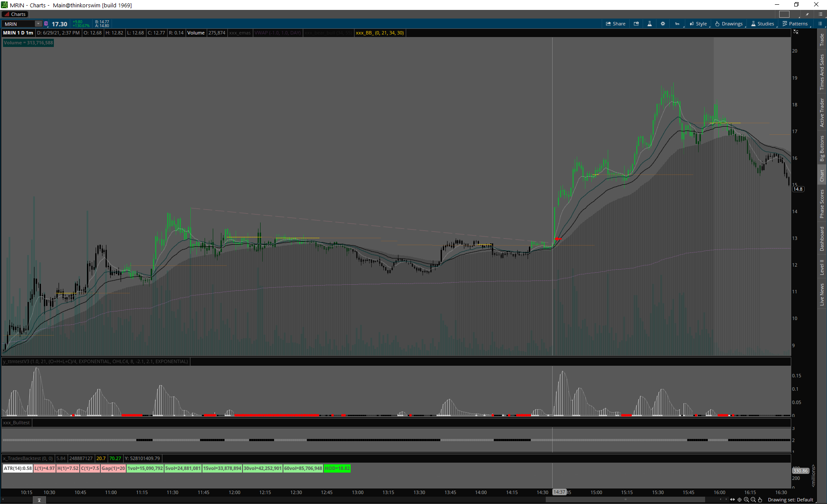Click the expand chart horizontally arrows icon

point(733,500)
